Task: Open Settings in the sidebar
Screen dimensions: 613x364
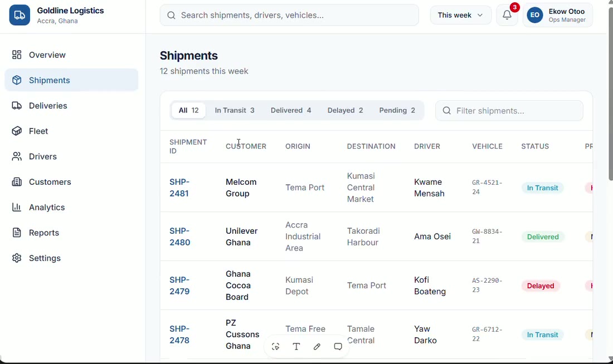Action: click(x=71, y=258)
